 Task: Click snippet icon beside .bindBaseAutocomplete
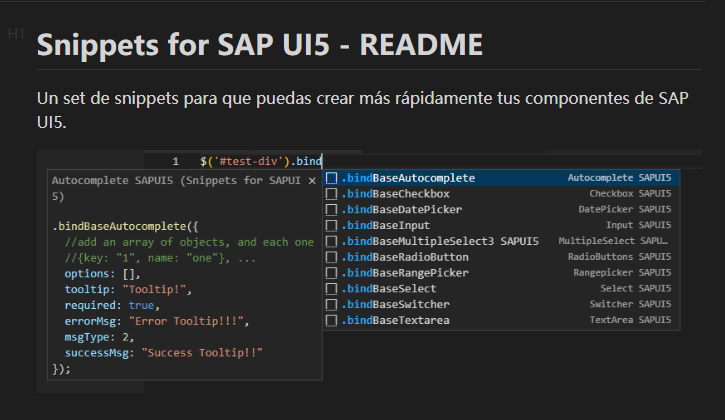coord(331,178)
